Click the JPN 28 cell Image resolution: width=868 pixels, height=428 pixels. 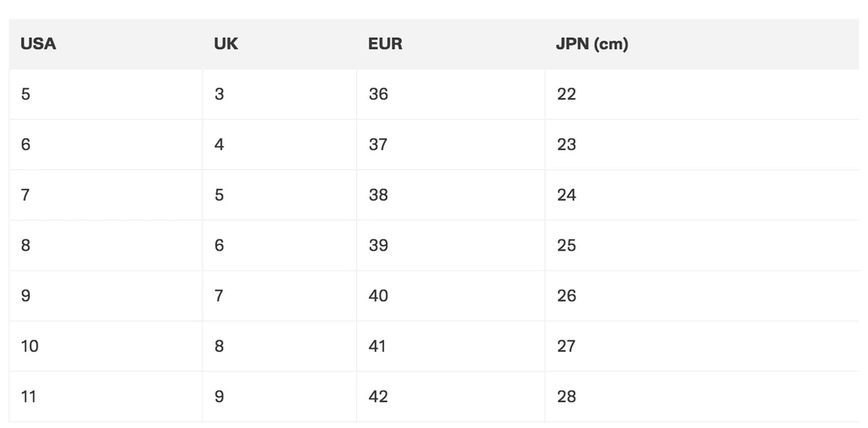(567, 397)
